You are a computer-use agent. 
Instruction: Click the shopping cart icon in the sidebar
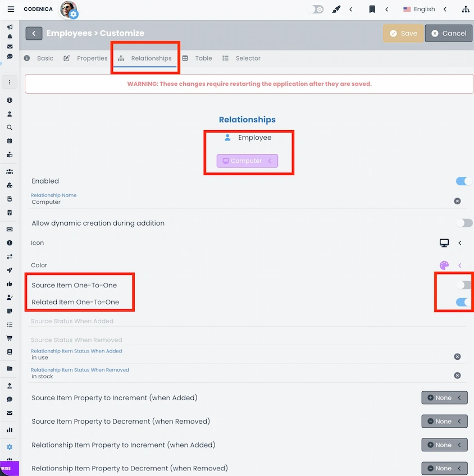[9, 338]
